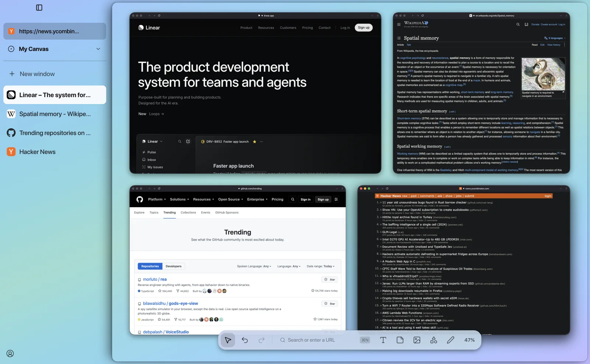Star the morluto / rea repository
590x364 pixels.
[x=330, y=280]
